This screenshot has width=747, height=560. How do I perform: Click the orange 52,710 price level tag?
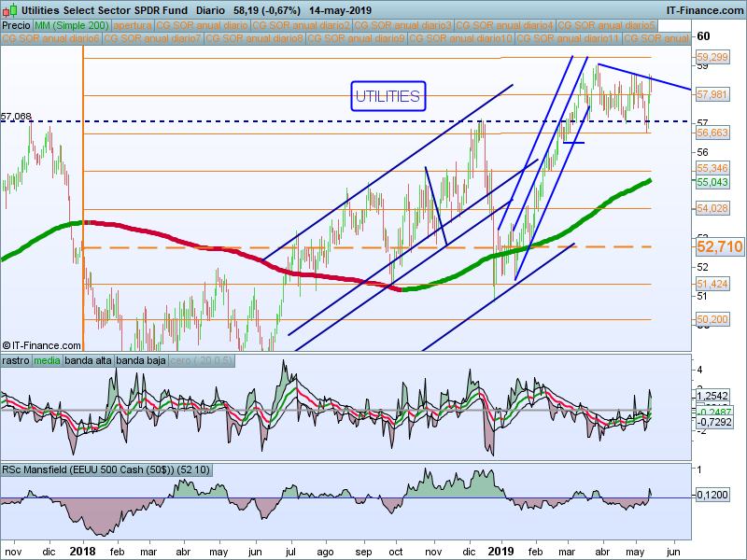pos(719,247)
